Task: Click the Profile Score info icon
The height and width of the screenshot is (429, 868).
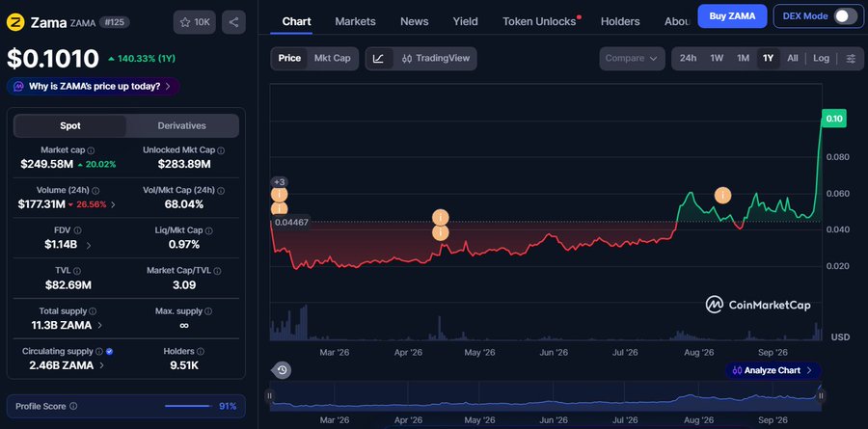Action: pyautogui.click(x=73, y=406)
